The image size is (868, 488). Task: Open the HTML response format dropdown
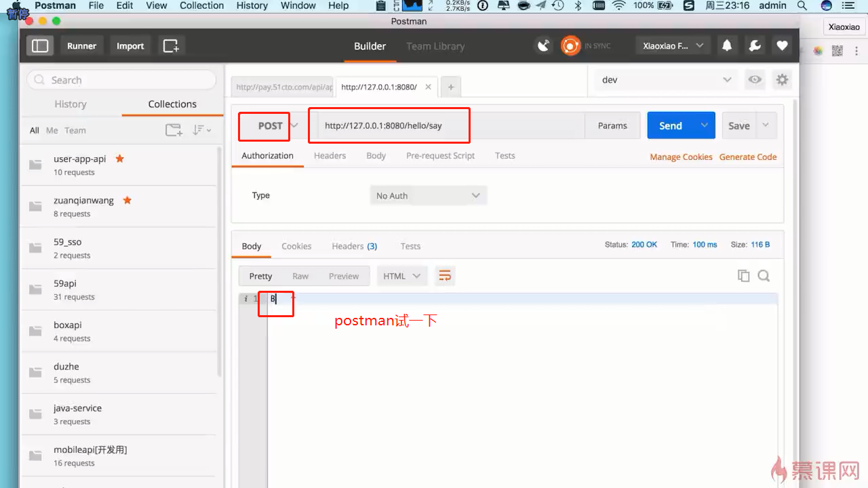pos(402,276)
